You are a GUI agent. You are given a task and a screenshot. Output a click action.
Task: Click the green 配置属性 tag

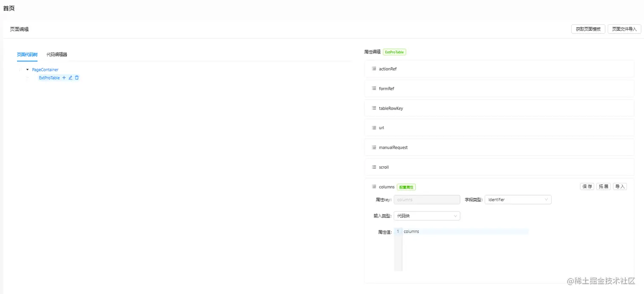(406, 187)
